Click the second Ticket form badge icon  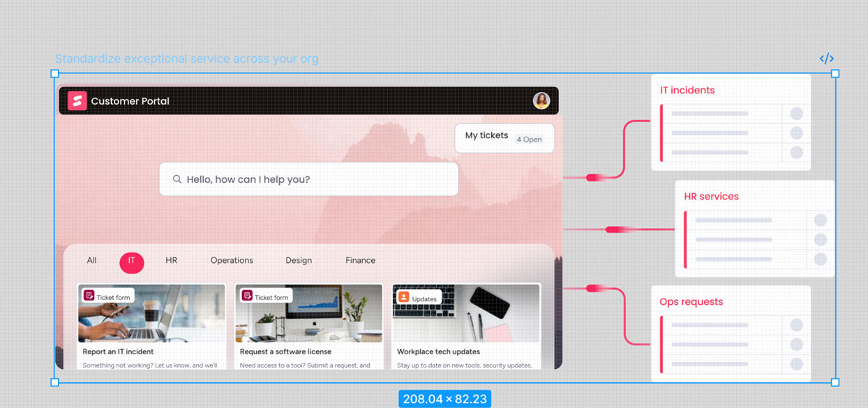pyautogui.click(x=247, y=296)
